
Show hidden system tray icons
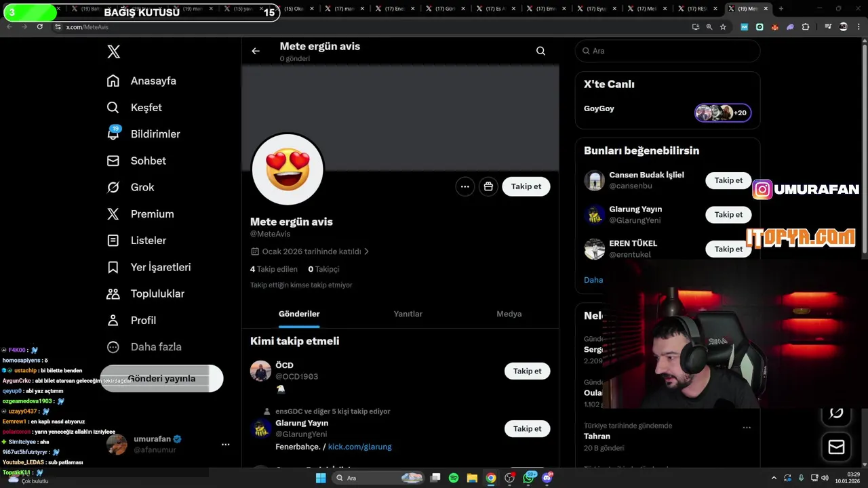tap(774, 478)
